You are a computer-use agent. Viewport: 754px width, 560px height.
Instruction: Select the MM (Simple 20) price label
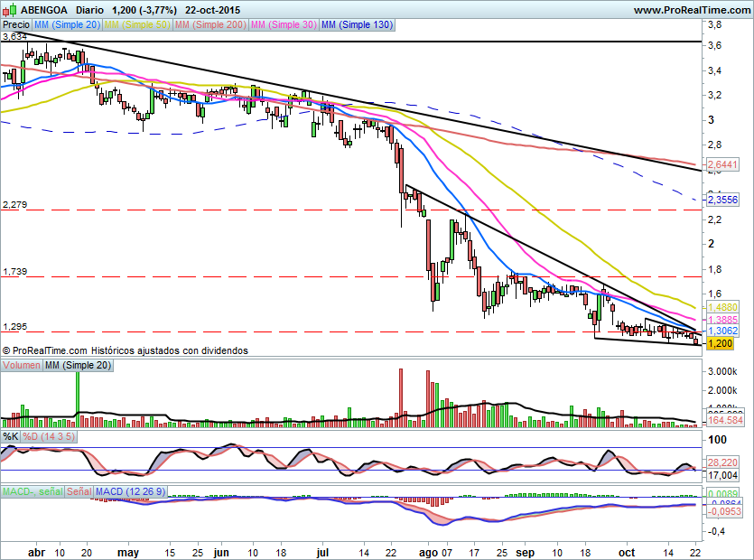(67, 25)
